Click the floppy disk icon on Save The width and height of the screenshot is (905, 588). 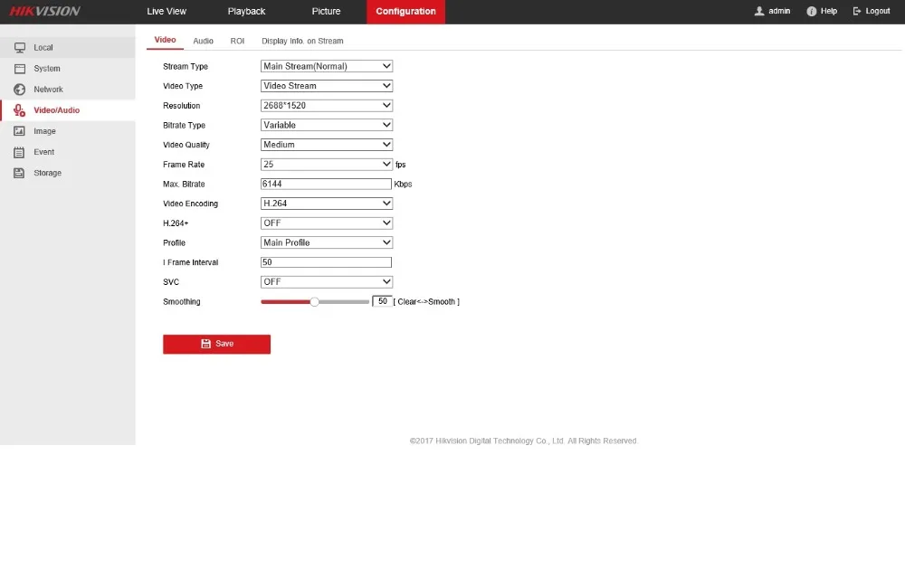(205, 344)
